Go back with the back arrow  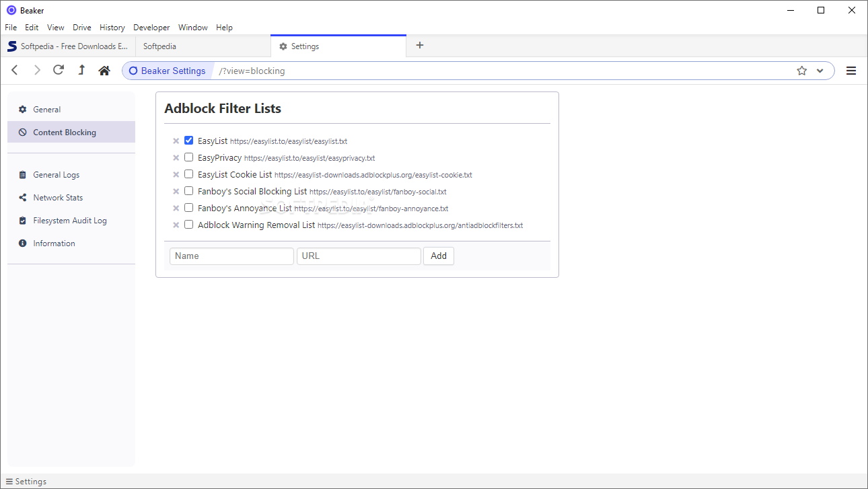pyautogui.click(x=15, y=71)
